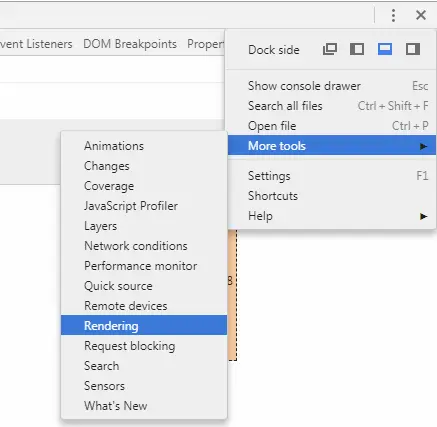The image size is (437, 427).
Task: Dock DevTools to the bottom
Action: 385,49
